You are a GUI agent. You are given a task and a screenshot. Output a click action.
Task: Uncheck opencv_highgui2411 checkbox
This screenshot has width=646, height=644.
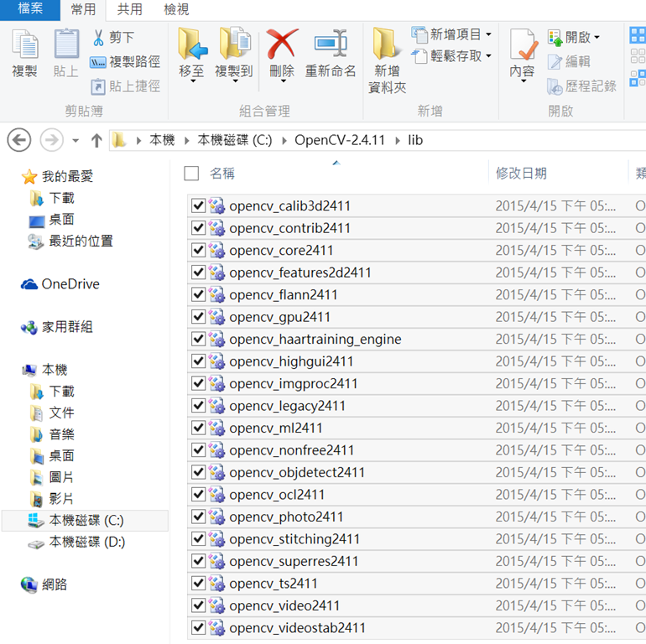click(x=198, y=361)
